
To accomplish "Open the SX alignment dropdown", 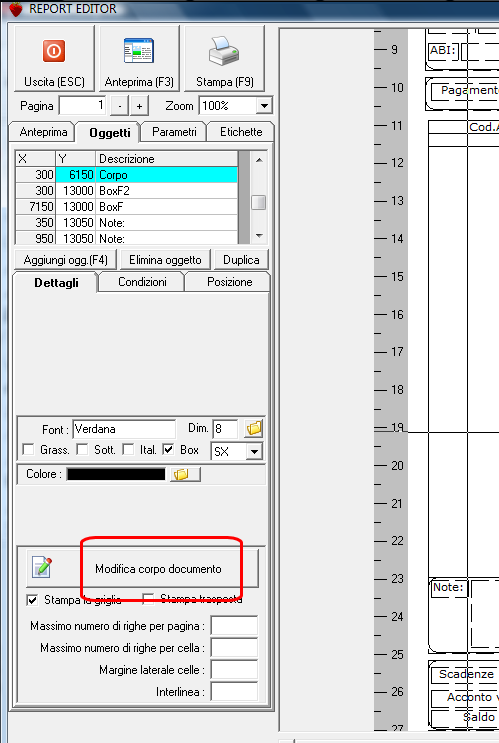I will 254,452.
